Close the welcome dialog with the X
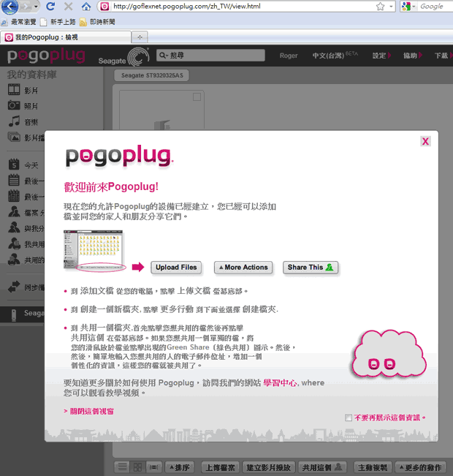The width and height of the screenshot is (453, 476). tap(425, 142)
